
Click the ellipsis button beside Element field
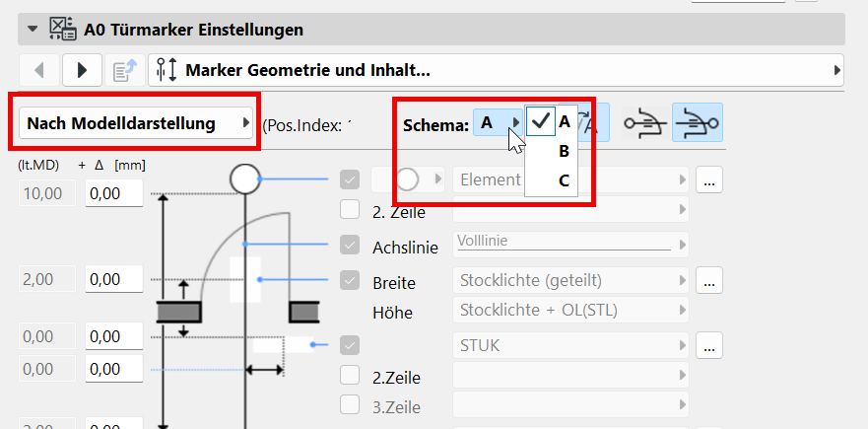point(709,179)
